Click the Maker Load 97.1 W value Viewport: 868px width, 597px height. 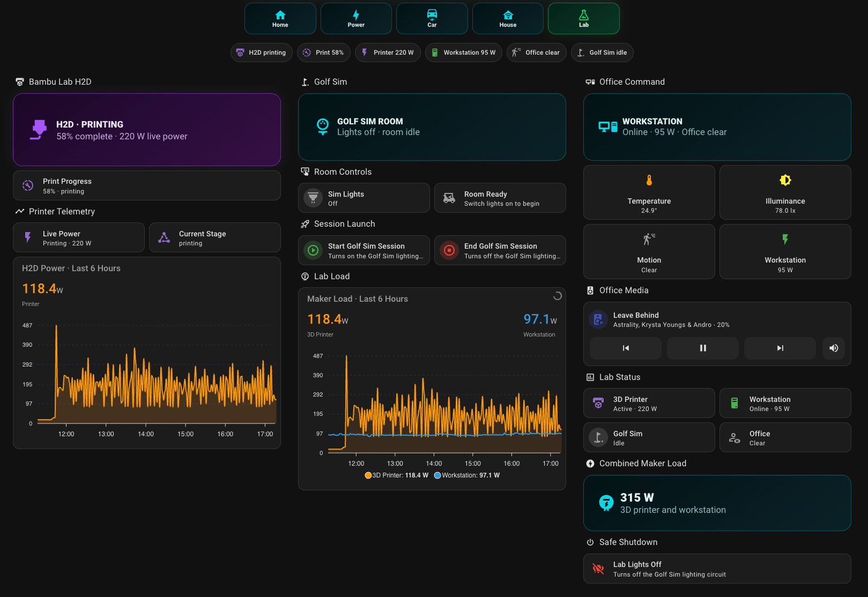pos(540,319)
